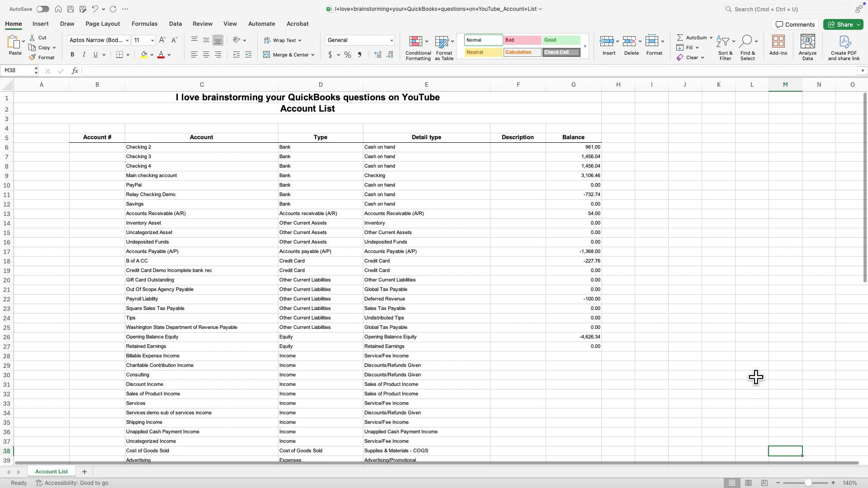Image resolution: width=868 pixels, height=488 pixels.
Task: Apply comma style format
Action: (x=360, y=55)
